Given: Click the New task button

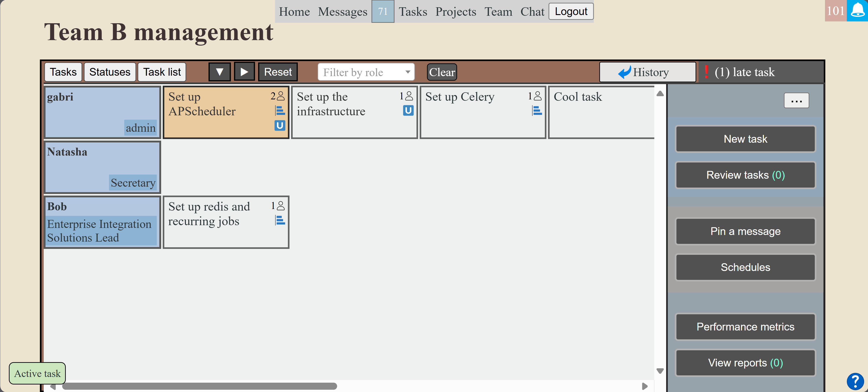Looking at the screenshot, I should tap(745, 139).
